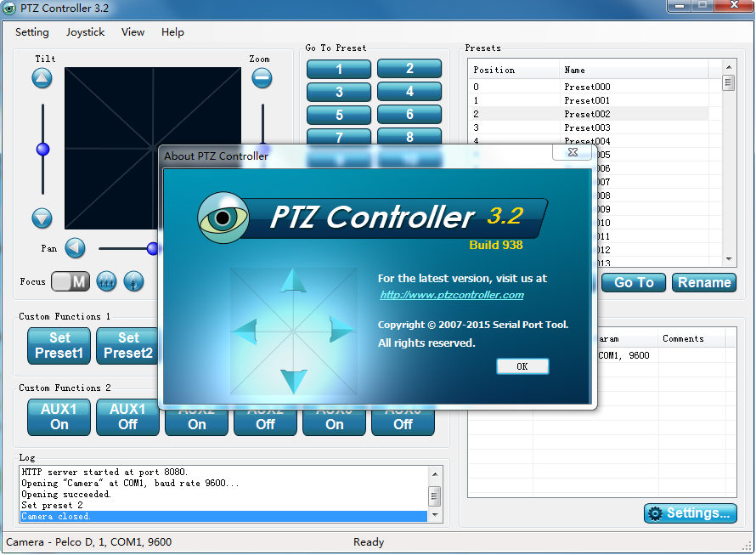The image size is (756, 555).
Task: Click the Tilt slider handle
Action: [x=42, y=150]
